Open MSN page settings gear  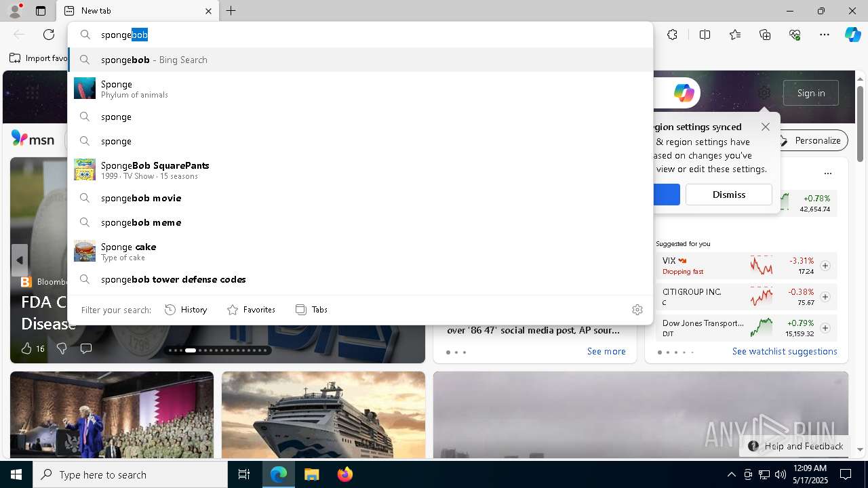pyautogui.click(x=764, y=93)
